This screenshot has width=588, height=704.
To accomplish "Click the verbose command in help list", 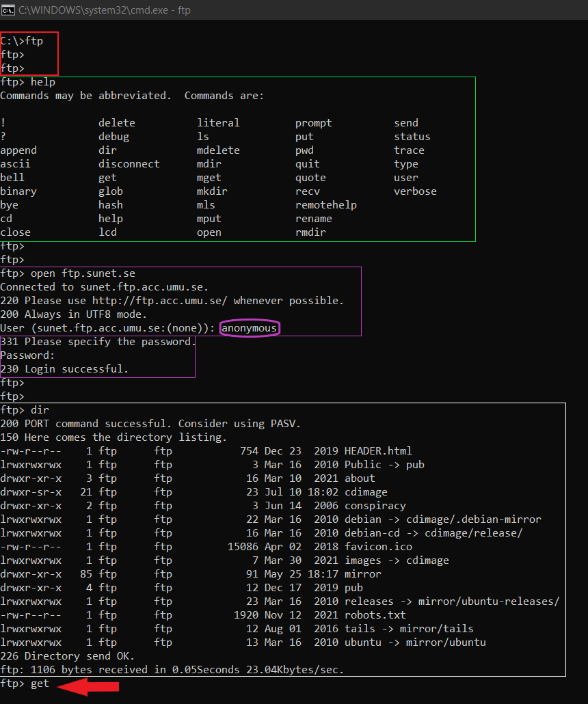I will [415, 191].
